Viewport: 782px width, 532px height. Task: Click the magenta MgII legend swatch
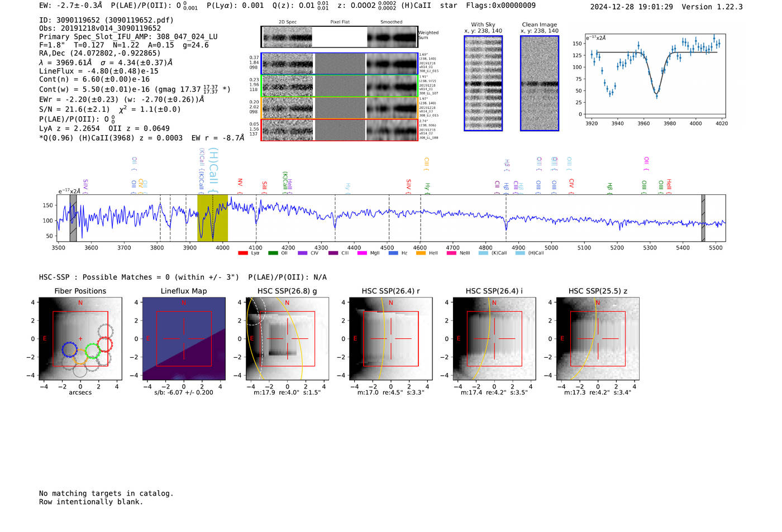[x=362, y=253]
